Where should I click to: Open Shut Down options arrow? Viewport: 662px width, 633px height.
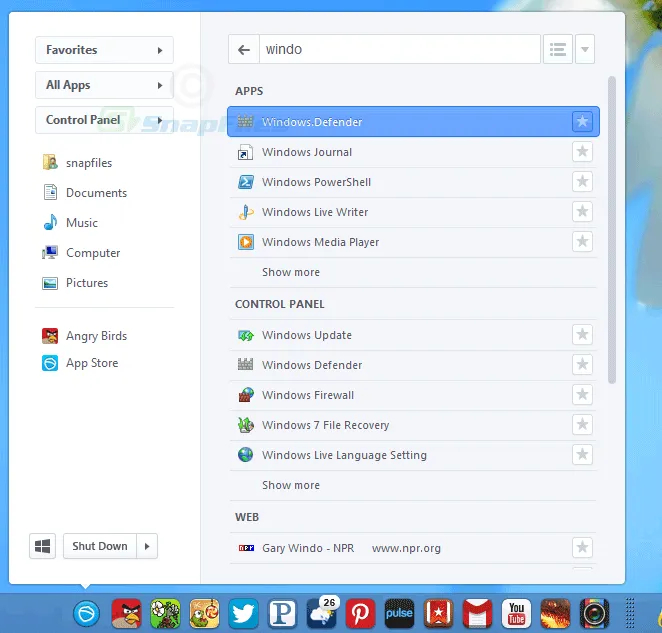coord(147,546)
